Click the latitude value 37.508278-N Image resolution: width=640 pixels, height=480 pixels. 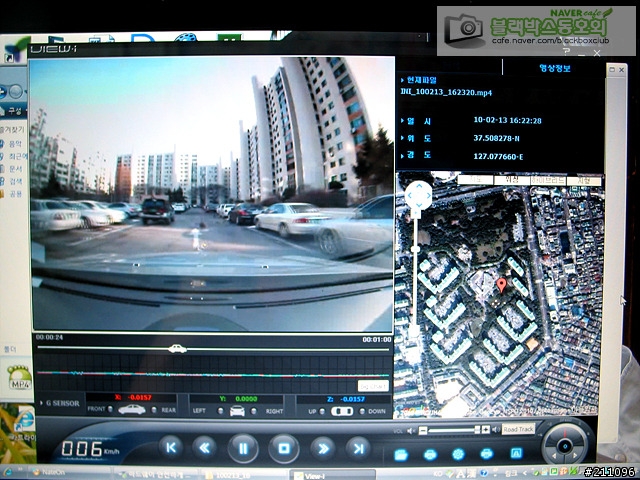coord(496,138)
